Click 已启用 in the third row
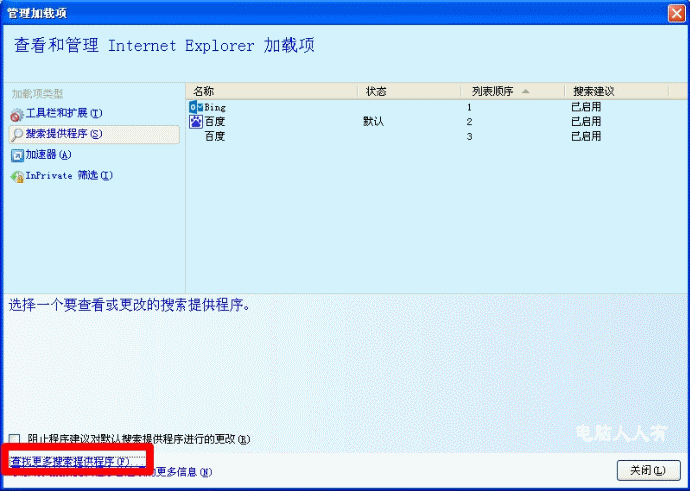The width and height of the screenshot is (690, 491). coord(586,136)
